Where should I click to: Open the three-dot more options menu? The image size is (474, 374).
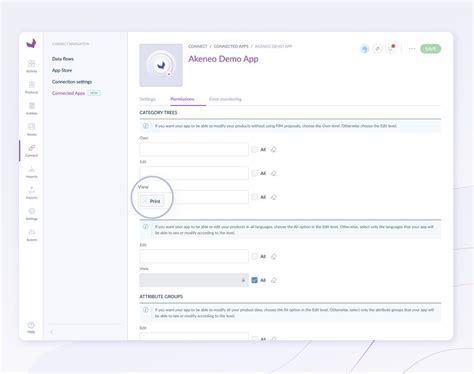click(412, 49)
